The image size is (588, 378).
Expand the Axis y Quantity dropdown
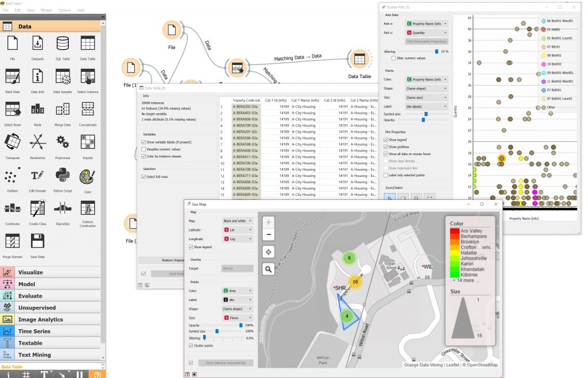[x=427, y=33]
